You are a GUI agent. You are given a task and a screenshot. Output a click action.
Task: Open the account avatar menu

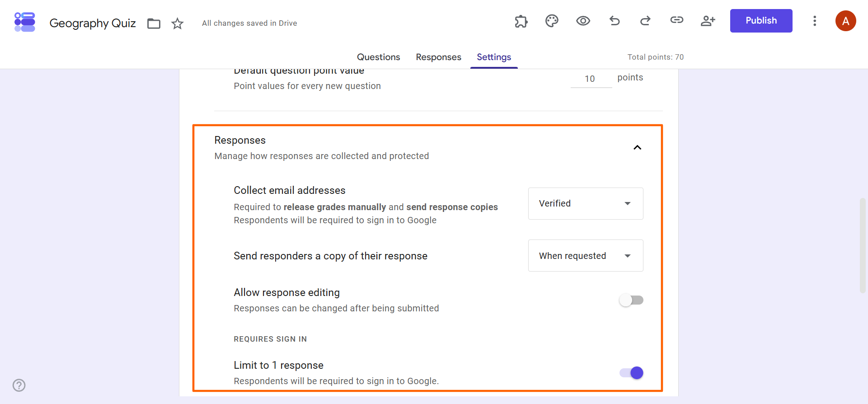coord(846,21)
